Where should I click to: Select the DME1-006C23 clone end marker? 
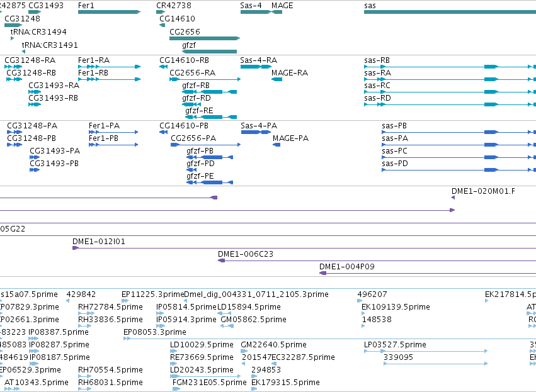(222, 260)
